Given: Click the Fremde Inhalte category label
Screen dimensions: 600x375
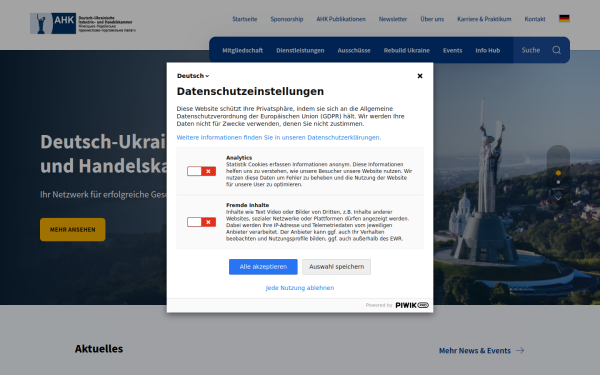Looking at the screenshot, I should [247, 205].
